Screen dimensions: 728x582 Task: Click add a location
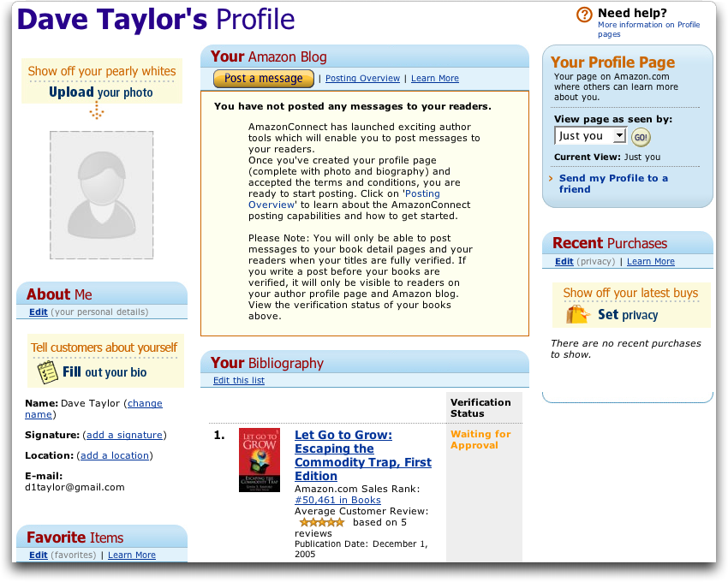(115, 455)
